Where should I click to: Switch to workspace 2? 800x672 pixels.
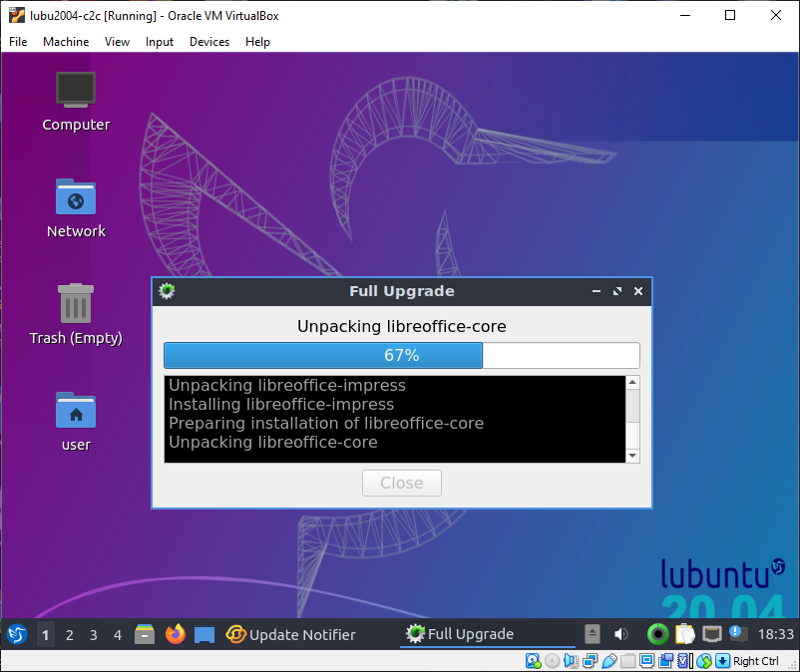[70, 635]
